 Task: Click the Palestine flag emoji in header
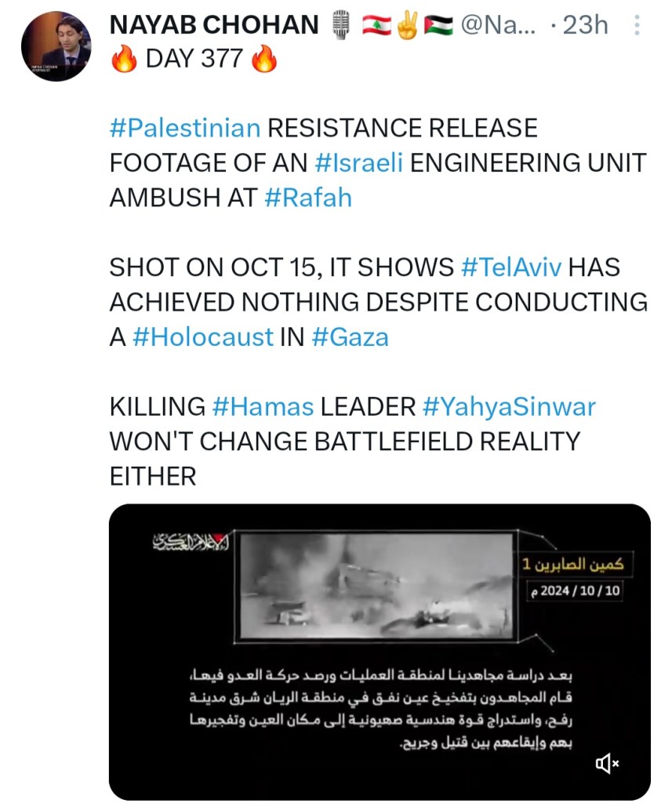[x=438, y=26]
